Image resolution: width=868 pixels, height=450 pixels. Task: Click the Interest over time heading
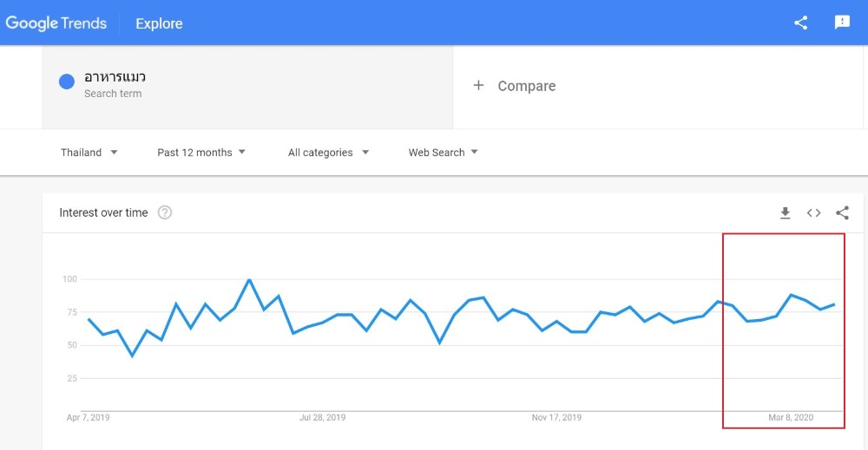pos(103,212)
